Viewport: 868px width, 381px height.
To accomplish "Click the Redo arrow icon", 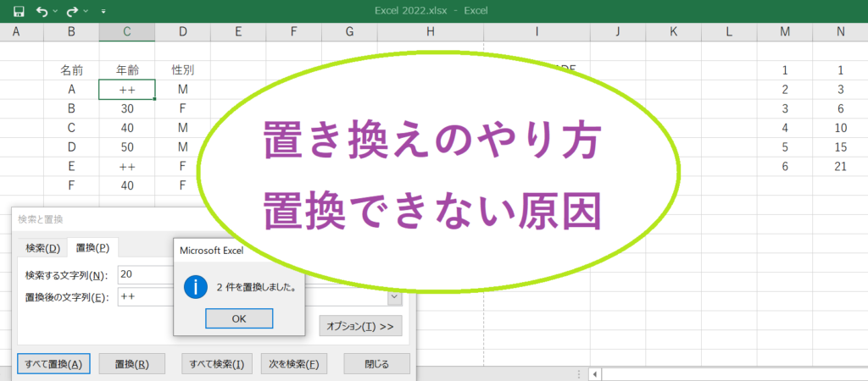I will tap(72, 12).
